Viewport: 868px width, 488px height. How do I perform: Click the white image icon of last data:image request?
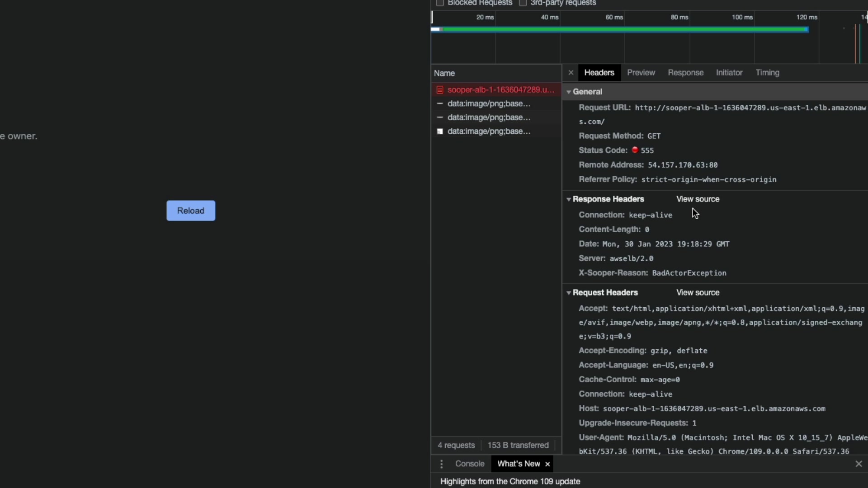439,131
